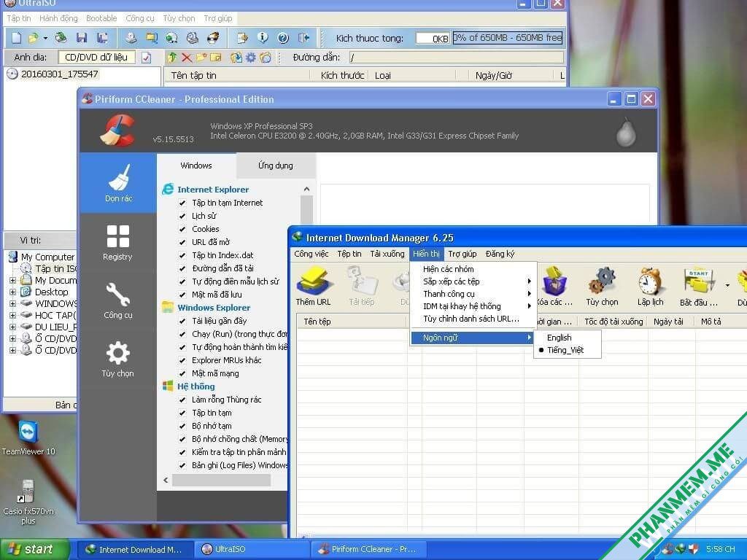Open the CD/DVD dữ liệu image type dropdown

[x=96, y=58]
